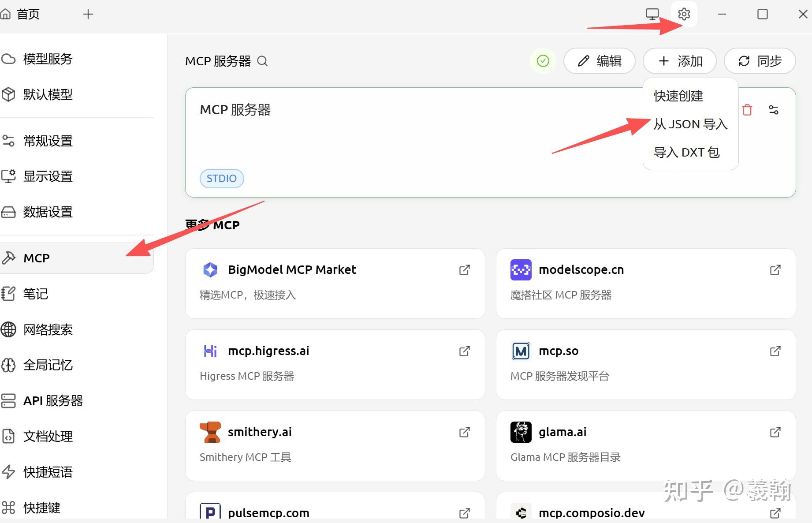Open BigModel MCP Market external link
812x523 pixels.
pos(464,270)
